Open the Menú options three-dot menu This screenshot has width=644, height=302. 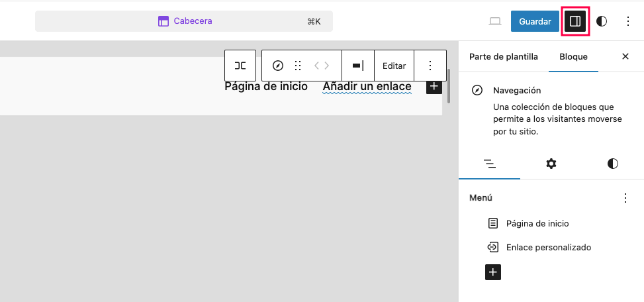(x=625, y=198)
